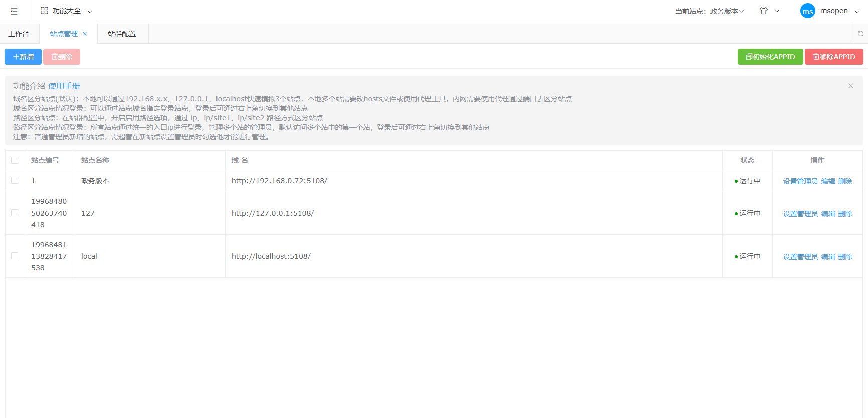Click the refresh icon at tab bar right
Viewport: 868px width, 418px height.
coord(860,34)
